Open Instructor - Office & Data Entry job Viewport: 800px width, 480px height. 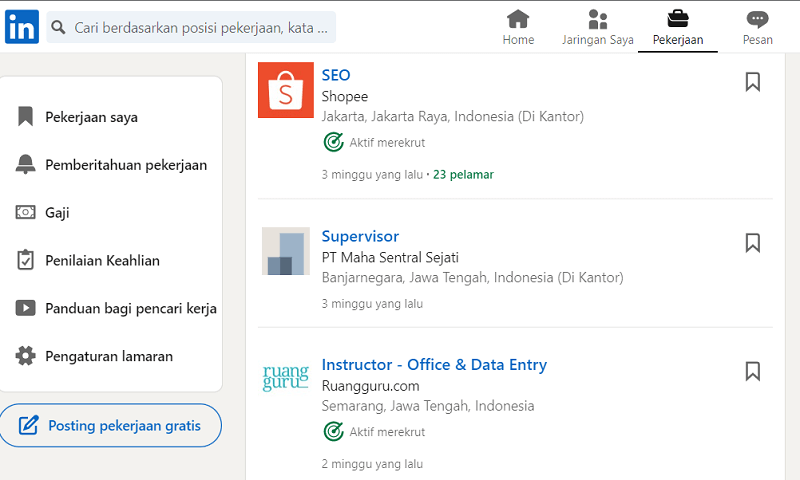434,365
